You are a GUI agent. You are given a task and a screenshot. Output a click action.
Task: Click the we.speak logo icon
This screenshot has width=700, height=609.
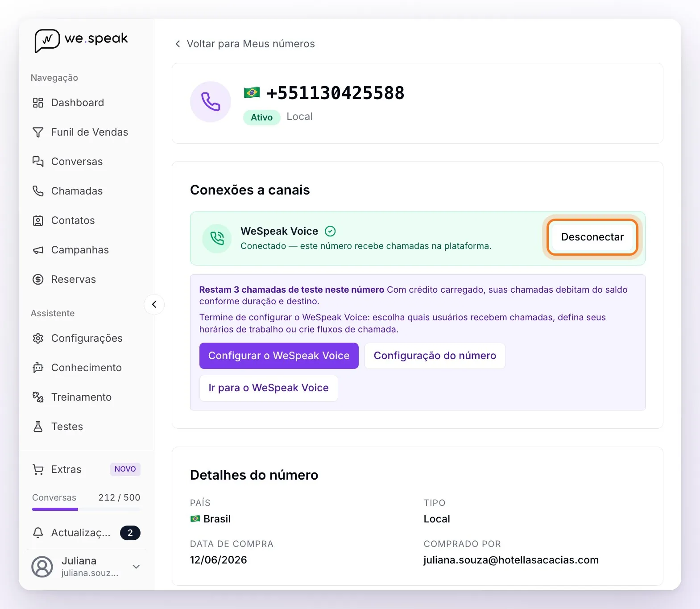pos(47,41)
